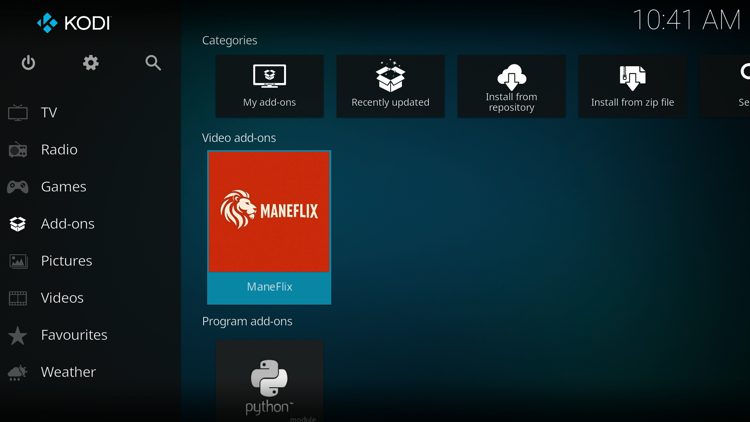Click the Weather cloud icon

[18, 372]
